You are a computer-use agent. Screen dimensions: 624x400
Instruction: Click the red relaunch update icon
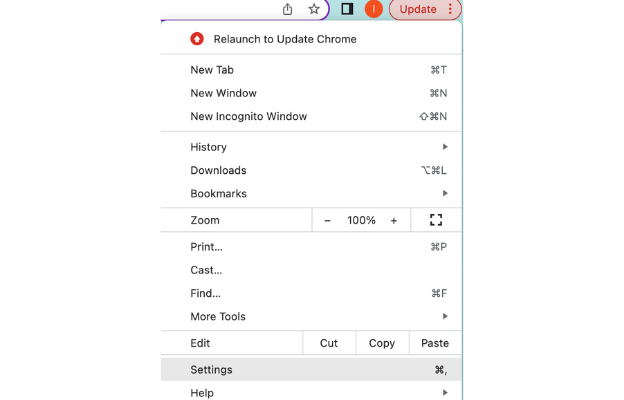point(197,39)
